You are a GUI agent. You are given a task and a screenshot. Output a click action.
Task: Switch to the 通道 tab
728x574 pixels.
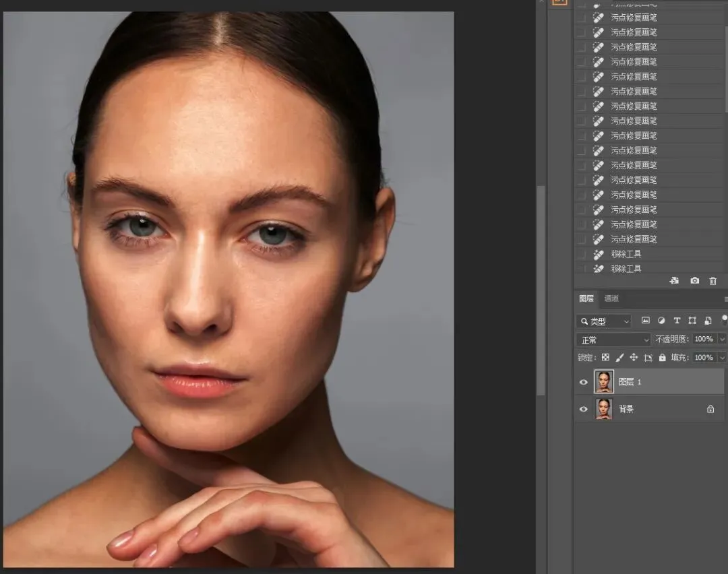611,298
